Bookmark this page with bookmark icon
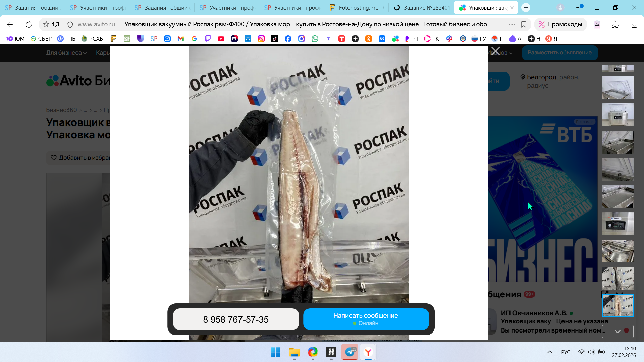 pyautogui.click(x=524, y=24)
